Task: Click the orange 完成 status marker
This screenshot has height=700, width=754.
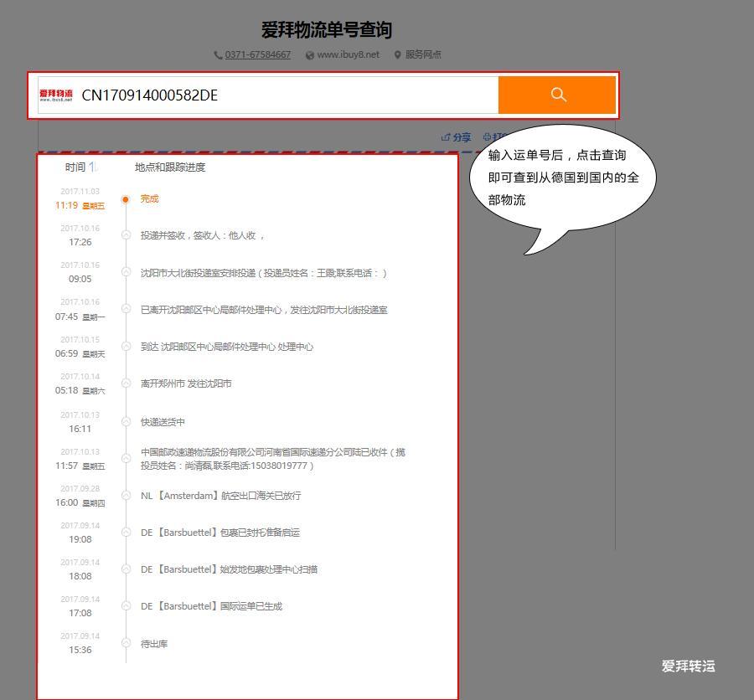Action: pyautogui.click(x=126, y=199)
